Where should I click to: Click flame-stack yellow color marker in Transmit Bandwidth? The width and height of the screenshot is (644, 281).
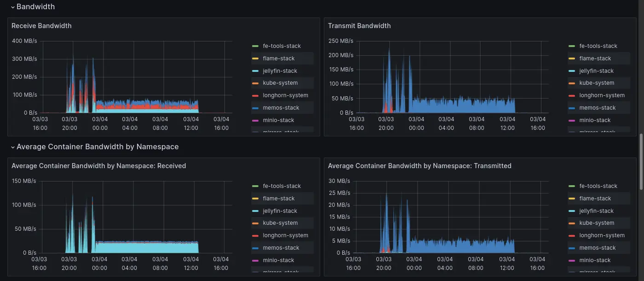click(572, 59)
